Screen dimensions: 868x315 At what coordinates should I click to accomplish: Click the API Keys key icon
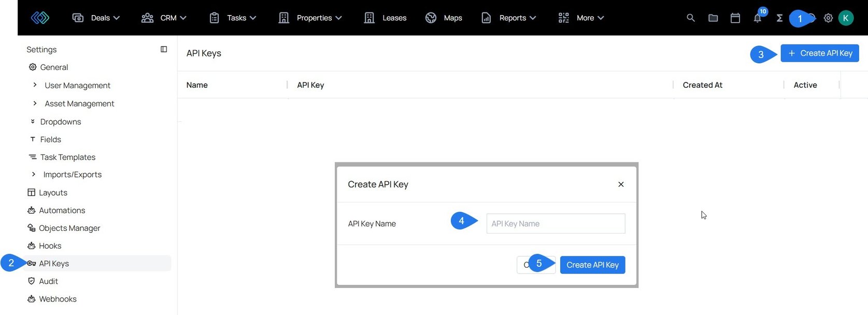(31, 263)
